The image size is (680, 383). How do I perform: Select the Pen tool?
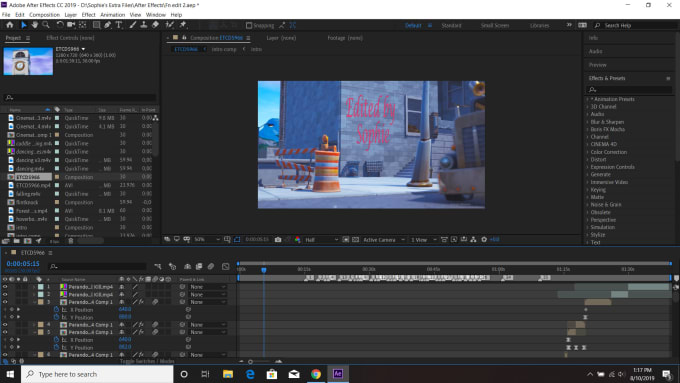pos(108,25)
